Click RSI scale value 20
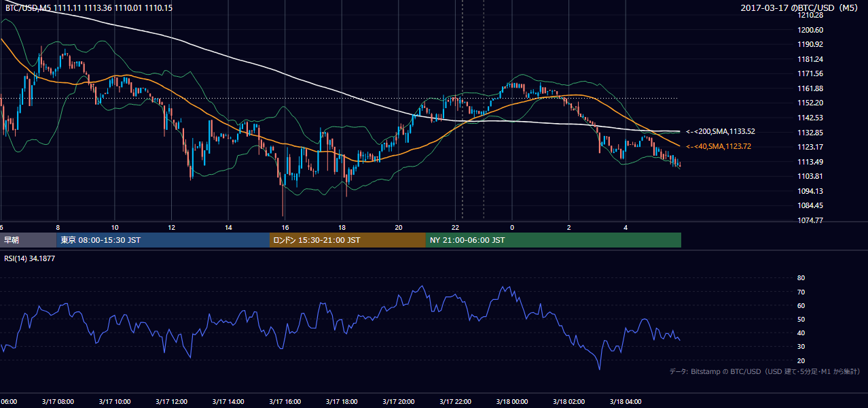Image resolution: width=868 pixels, height=408 pixels. coord(801,360)
